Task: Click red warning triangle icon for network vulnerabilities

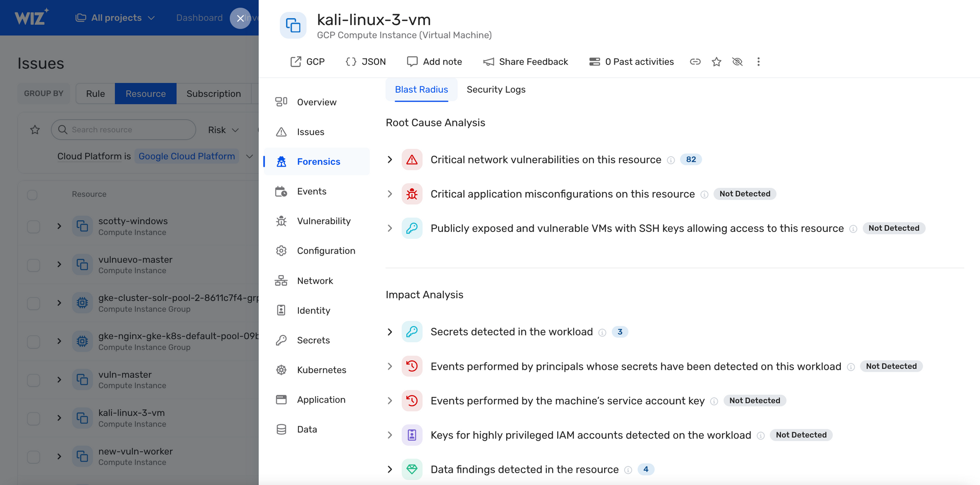Action: pyautogui.click(x=412, y=159)
